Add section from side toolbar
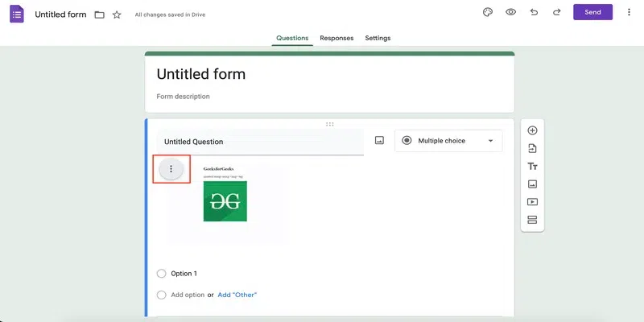The width and height of the screenshot is (644, 322). [x=532, y=220]
